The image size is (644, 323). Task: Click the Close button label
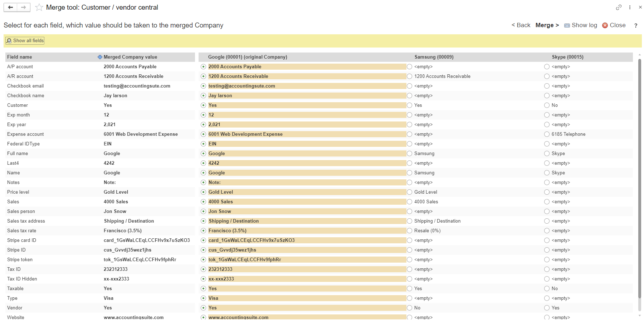click(618, 25)
